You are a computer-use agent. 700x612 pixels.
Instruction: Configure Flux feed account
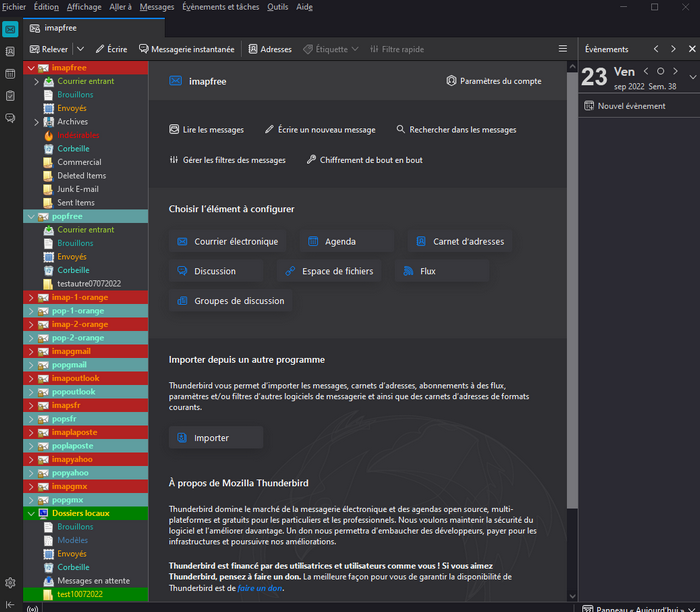point(442,271)
